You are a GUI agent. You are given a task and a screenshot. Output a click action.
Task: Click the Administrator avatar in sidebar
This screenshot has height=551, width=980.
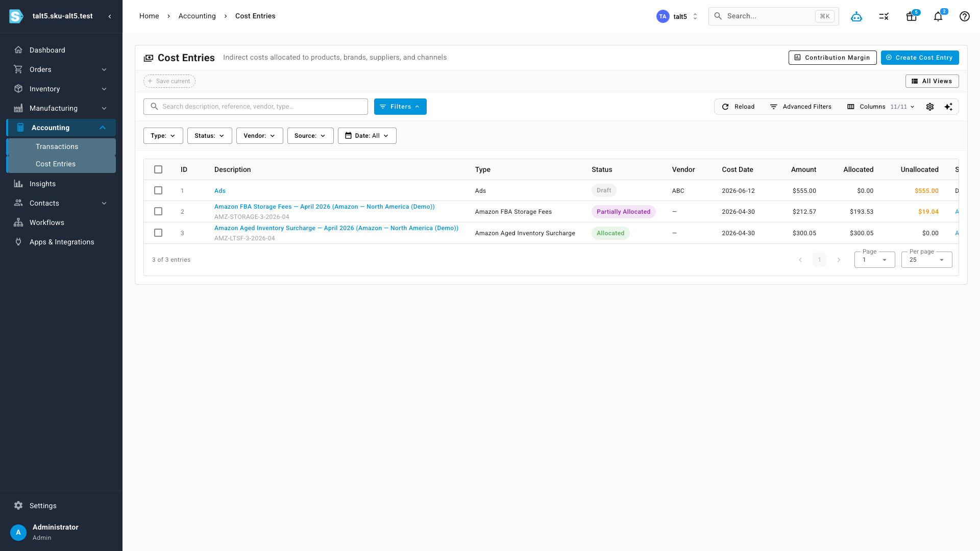pos(18,532)
